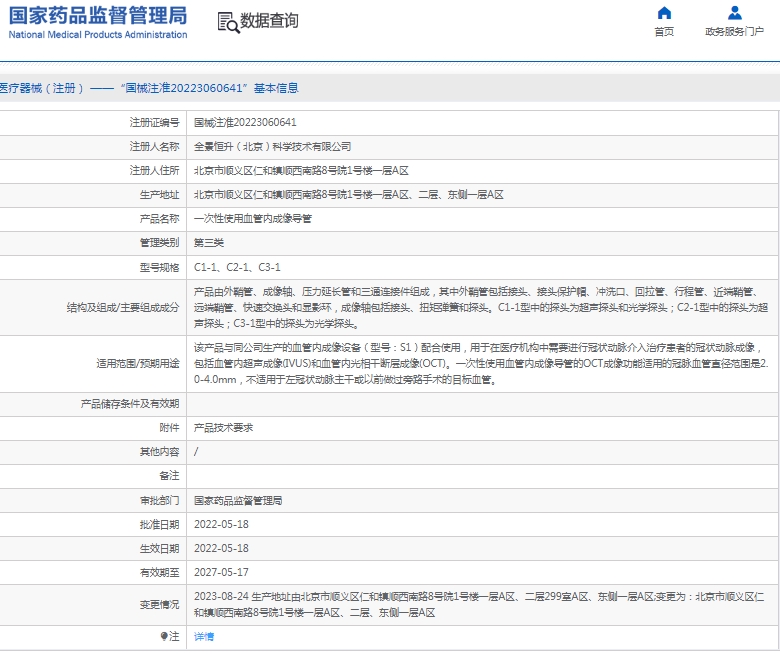This screenshot has width=780, height=654.
Task: Click the registrant name 全景恒升（北京）科学技术有限公司
Action: coord(273,147)
